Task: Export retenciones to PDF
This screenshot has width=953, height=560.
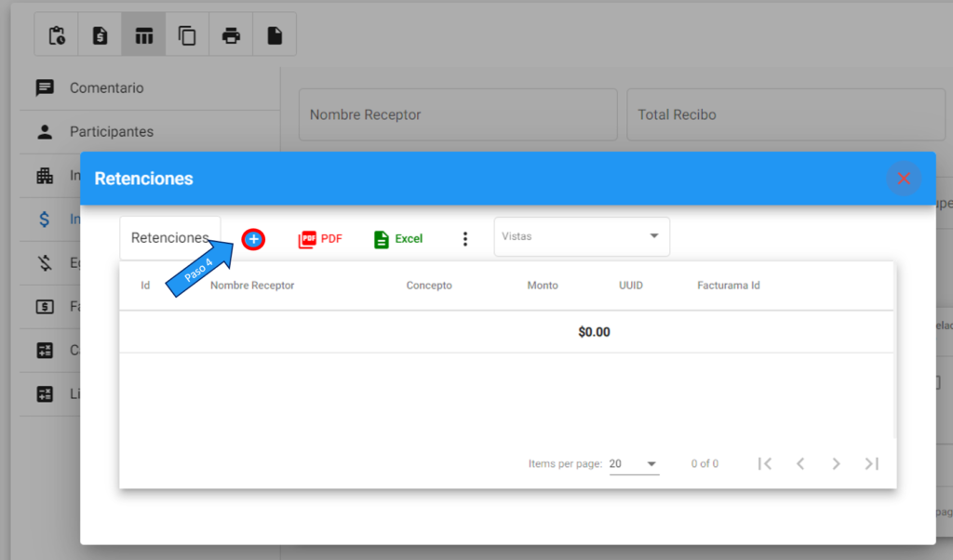Action: (x=320, y=239)
